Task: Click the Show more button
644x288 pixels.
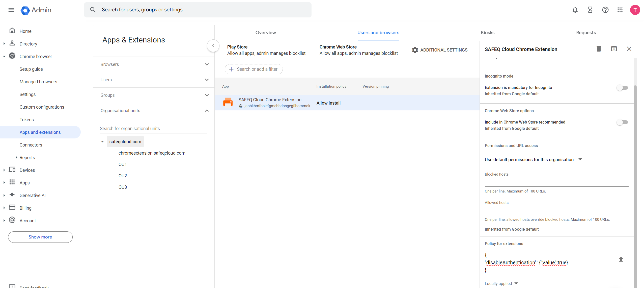Action: coord(40,237)
